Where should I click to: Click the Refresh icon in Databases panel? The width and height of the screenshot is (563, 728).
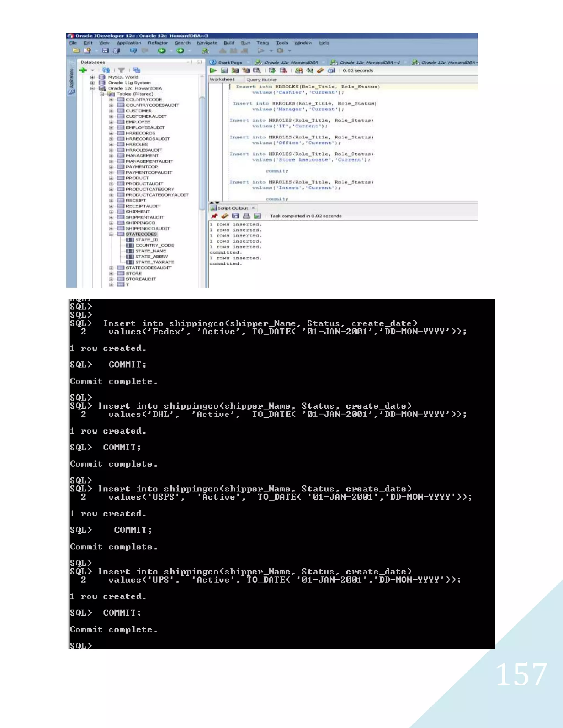(106, 70)
